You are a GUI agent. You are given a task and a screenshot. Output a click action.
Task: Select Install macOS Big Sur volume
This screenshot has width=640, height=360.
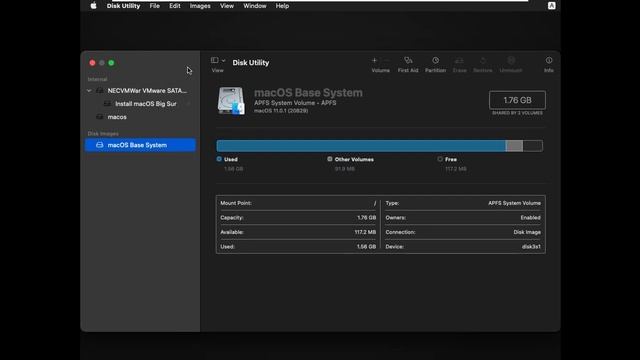pyautogui.click(x=141, y=104)
